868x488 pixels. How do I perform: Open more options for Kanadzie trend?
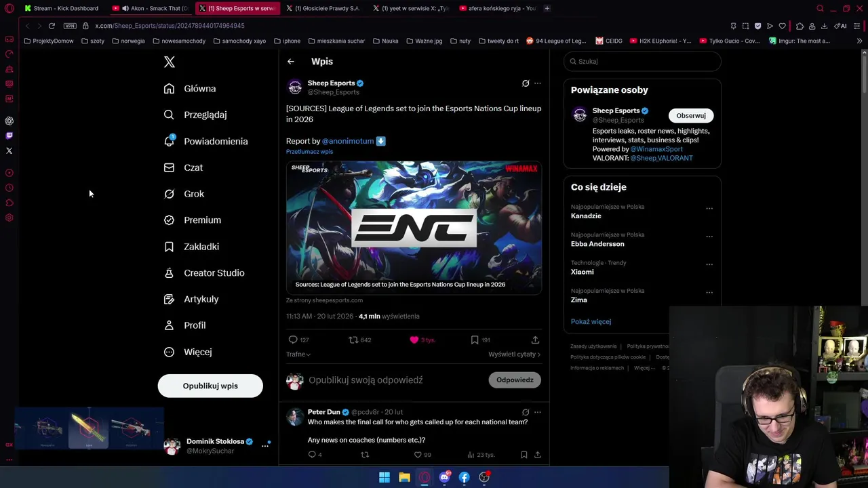point(709,209)
